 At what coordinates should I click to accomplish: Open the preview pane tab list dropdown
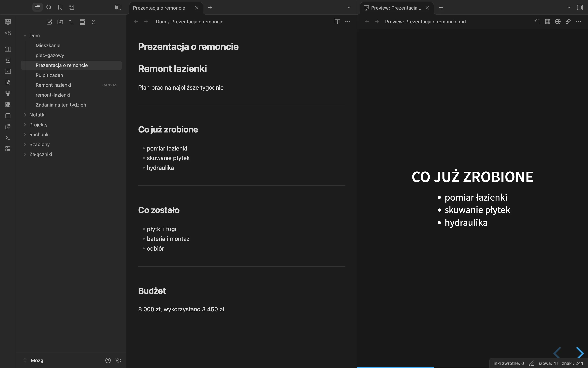point(569,8)
